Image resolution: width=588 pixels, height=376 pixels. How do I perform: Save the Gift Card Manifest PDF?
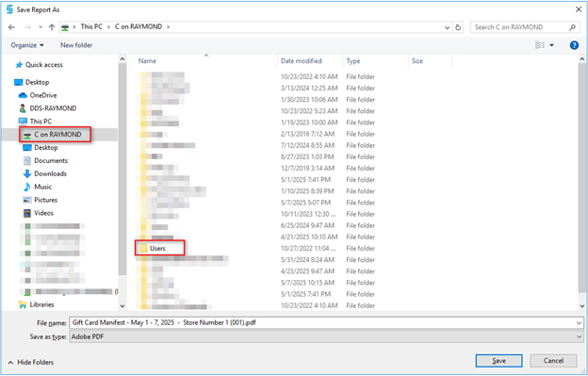pyautogui.click(x=498, y=361)
